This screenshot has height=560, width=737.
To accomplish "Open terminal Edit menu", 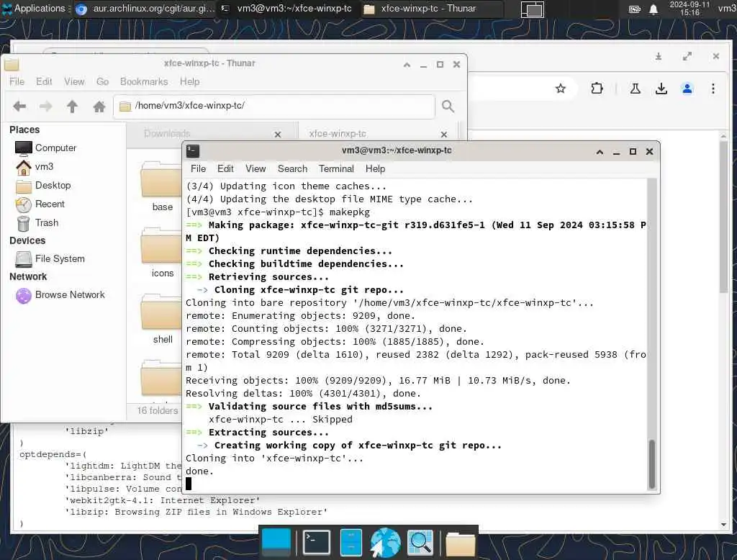I will coord(225,169).
